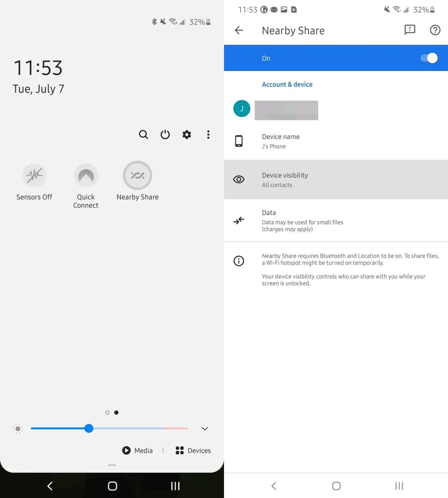Image resolution: width=448 pixels, height=498 pixels.
Task: Tap the Account & device link
Action: [287, 84]
